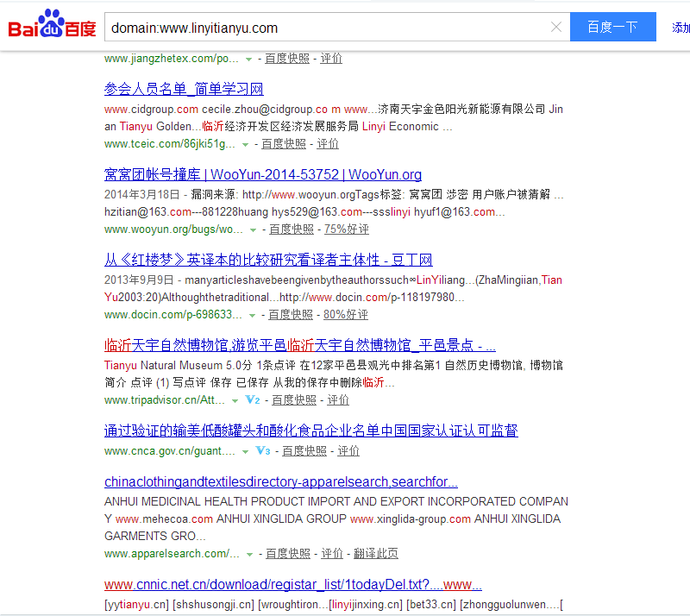Clear the search box with the X icon
This screenshot has height=616, width=690.
[556, 27]
